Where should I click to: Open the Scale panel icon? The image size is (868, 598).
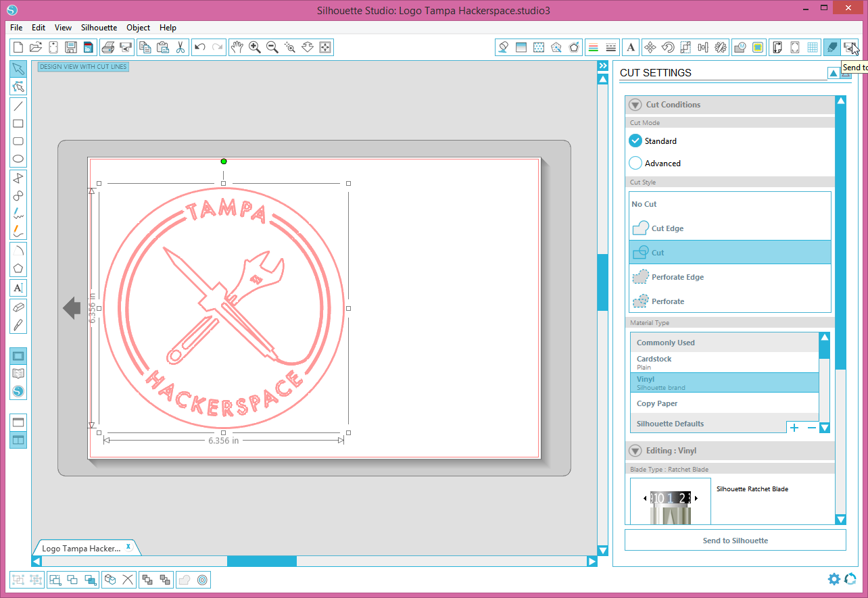tap(685, 47)
